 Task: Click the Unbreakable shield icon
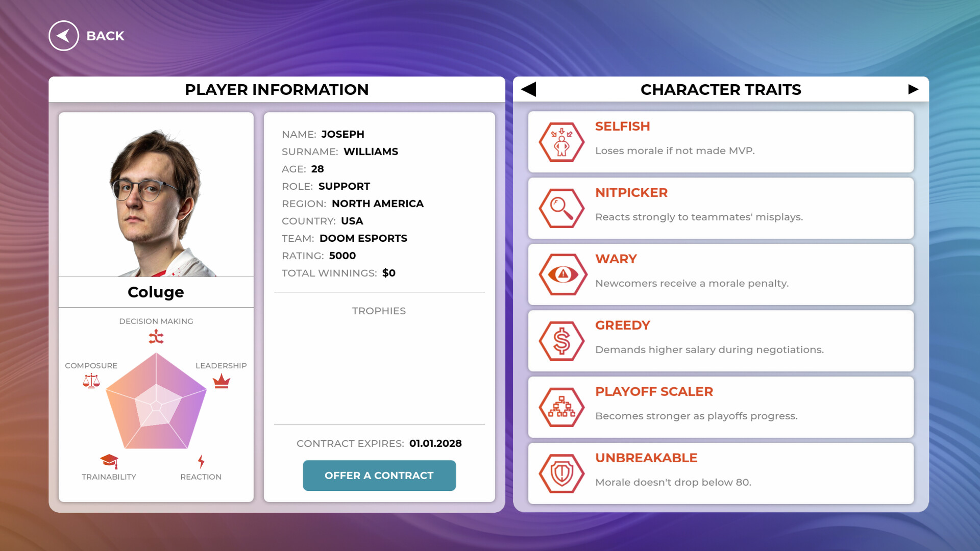coord(561,473)
